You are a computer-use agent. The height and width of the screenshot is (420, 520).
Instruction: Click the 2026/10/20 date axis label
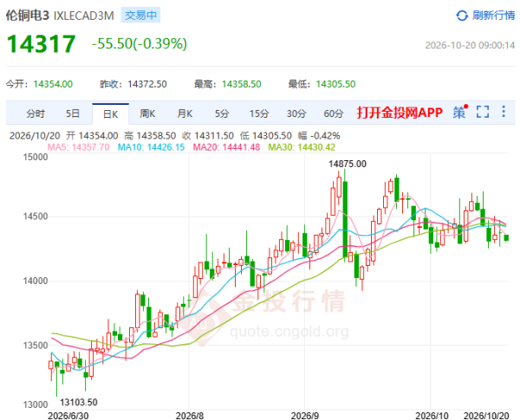486,416
